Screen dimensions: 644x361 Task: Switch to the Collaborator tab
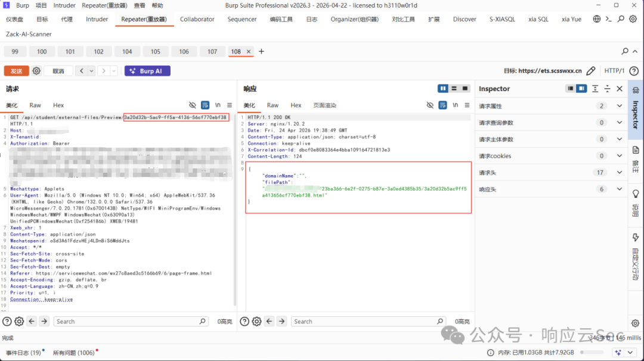197,19
